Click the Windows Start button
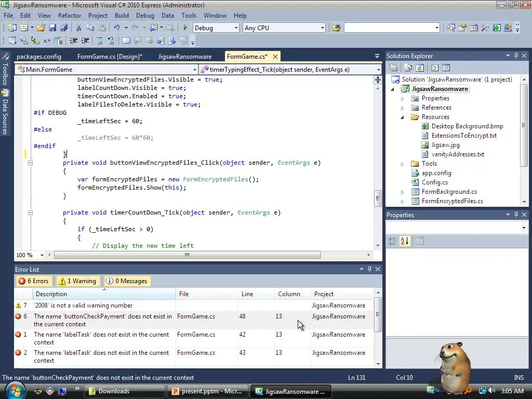Screen dimensions: 532x399 (x=15, y=391)
